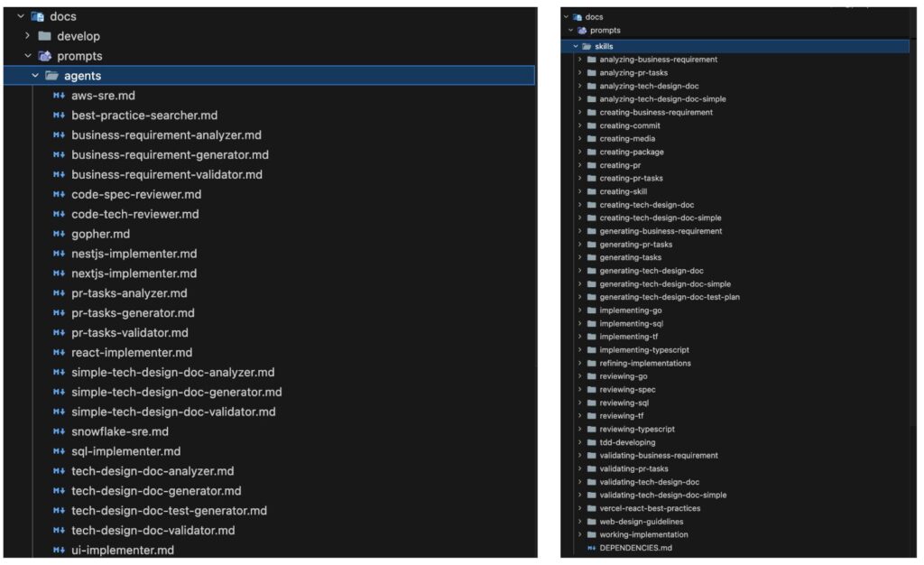
Task: Click the DEPENDENCIES.md markdown file icon
Action: tap(591, 548)
